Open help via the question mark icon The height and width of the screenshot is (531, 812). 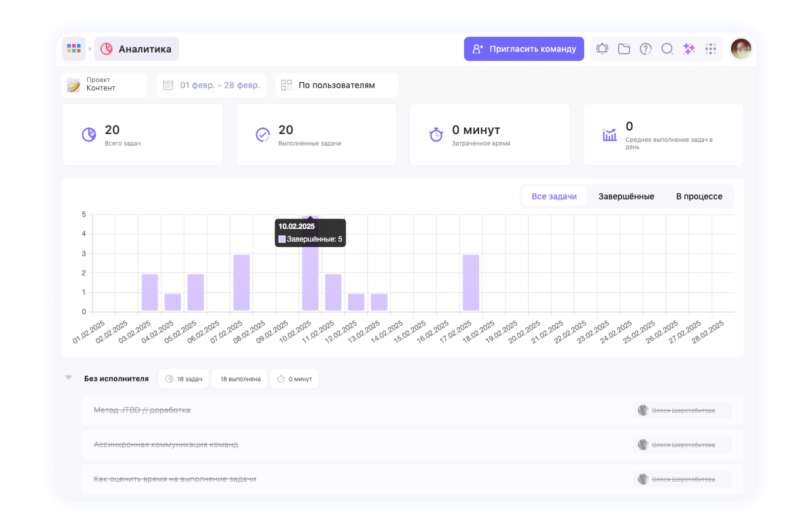(646, 49)
